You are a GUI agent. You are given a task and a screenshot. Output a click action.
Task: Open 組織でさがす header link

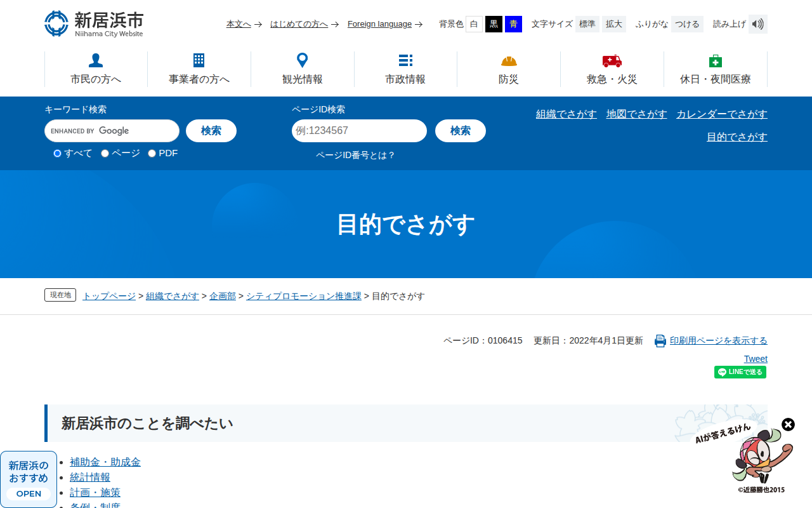click(x=566, y=114)
